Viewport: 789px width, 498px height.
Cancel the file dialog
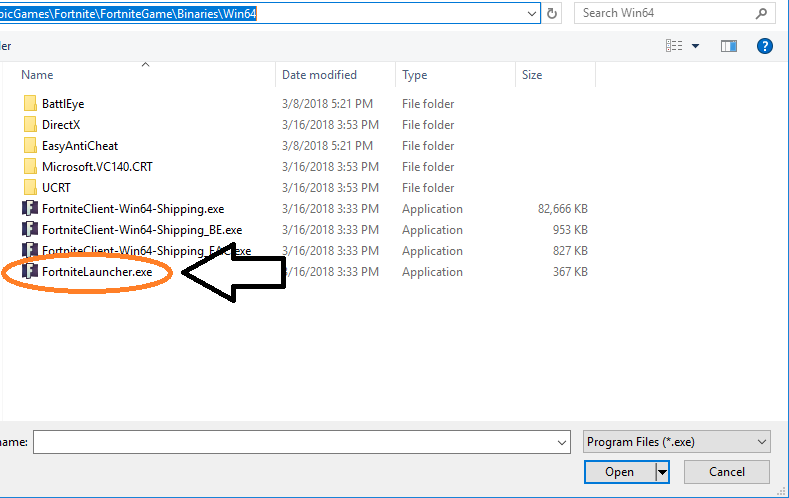click(727, 472)
